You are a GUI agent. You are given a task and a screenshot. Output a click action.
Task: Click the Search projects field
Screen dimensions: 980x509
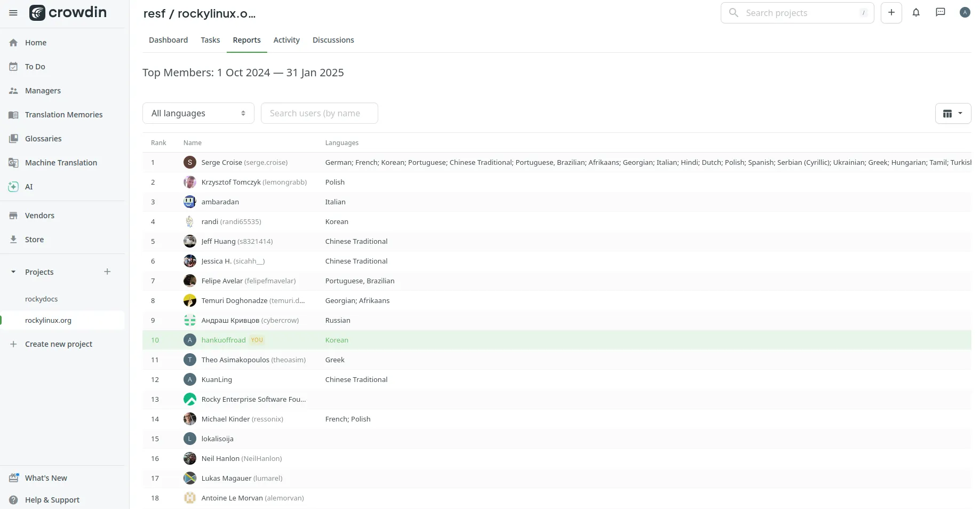click(798, 13)
